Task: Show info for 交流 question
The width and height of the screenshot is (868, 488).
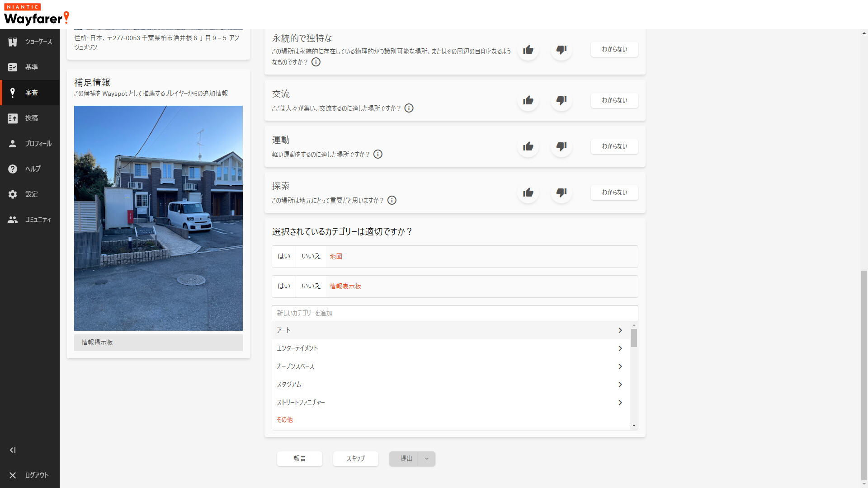Action: pyautogui.click(x=409, y=108)
